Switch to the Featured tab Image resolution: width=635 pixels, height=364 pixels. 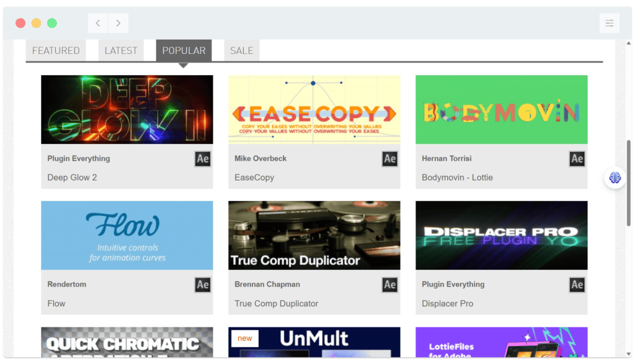point(56,51)
